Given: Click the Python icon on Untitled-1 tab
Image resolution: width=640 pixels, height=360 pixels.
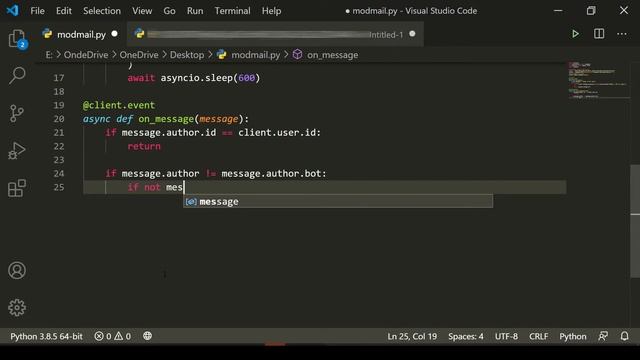Looking at the screenshot, I should [140, 34].
